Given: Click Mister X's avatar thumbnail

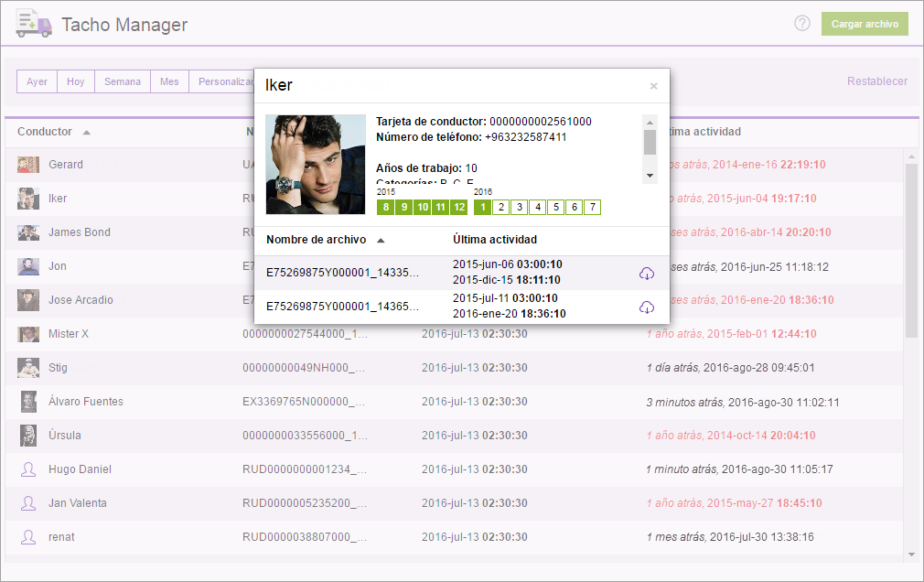Looking at the screenshot, I should click(x=28, y=334).
